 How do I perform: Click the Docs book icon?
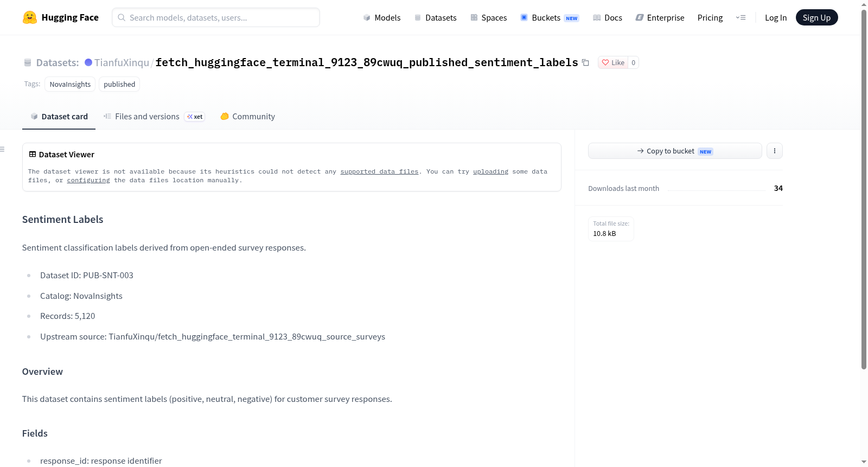coord(597,18)
